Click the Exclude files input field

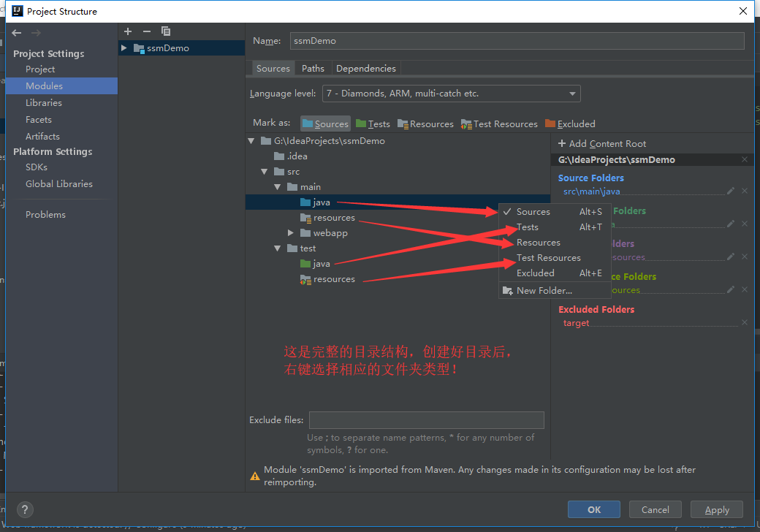point(427,420)
